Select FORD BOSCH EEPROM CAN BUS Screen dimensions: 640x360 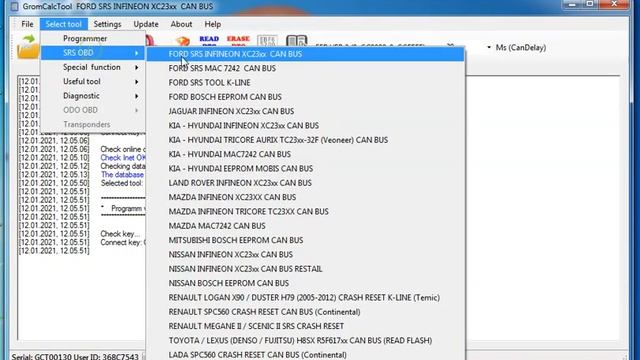pyautogui.click(x=305, y=97)
